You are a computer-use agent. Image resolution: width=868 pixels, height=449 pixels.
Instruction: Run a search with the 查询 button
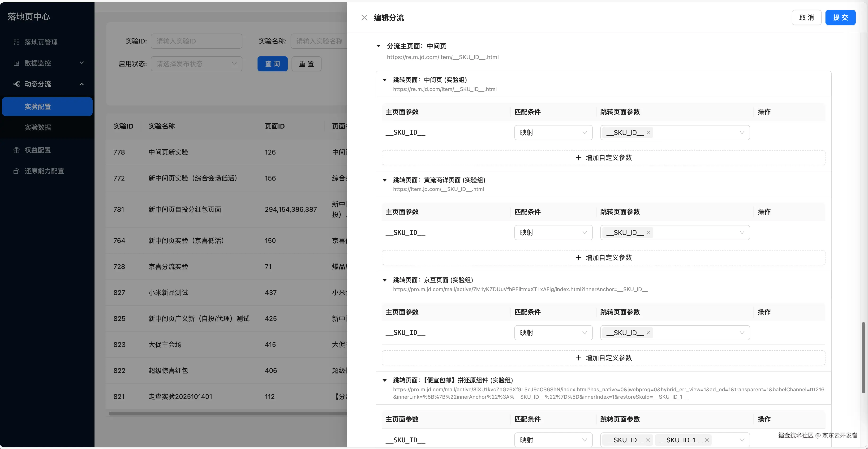(x=272, y=64)
